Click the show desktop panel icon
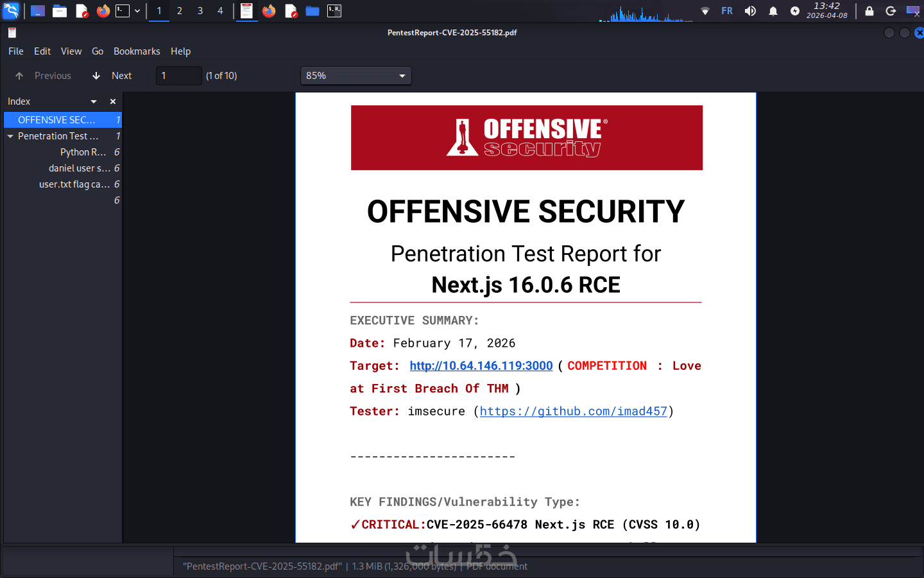The image size is (924, 578). pos(38,11)
